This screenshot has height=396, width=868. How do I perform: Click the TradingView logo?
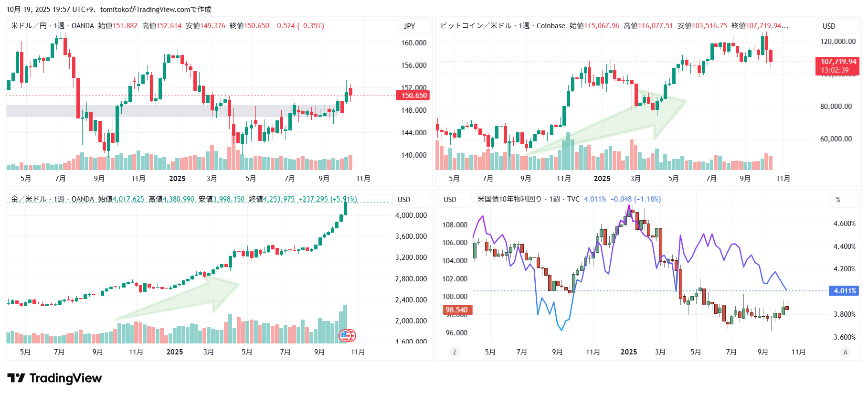[54, 378]
